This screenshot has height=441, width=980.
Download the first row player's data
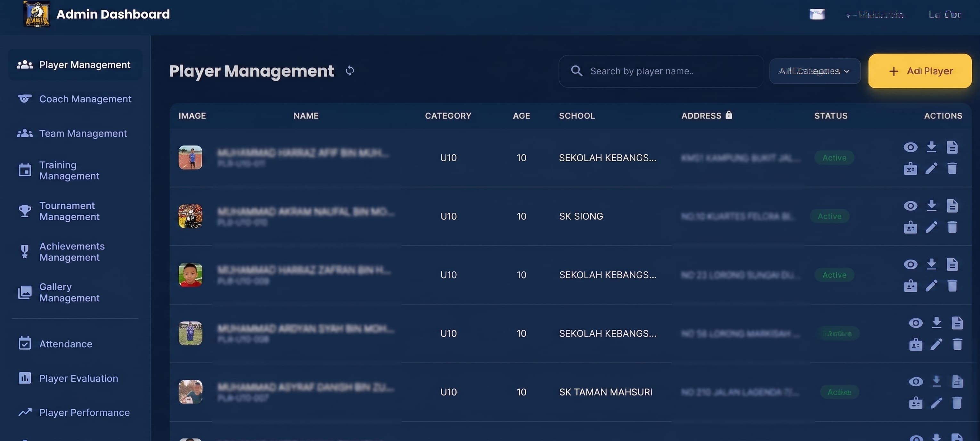tap(931, 147)
